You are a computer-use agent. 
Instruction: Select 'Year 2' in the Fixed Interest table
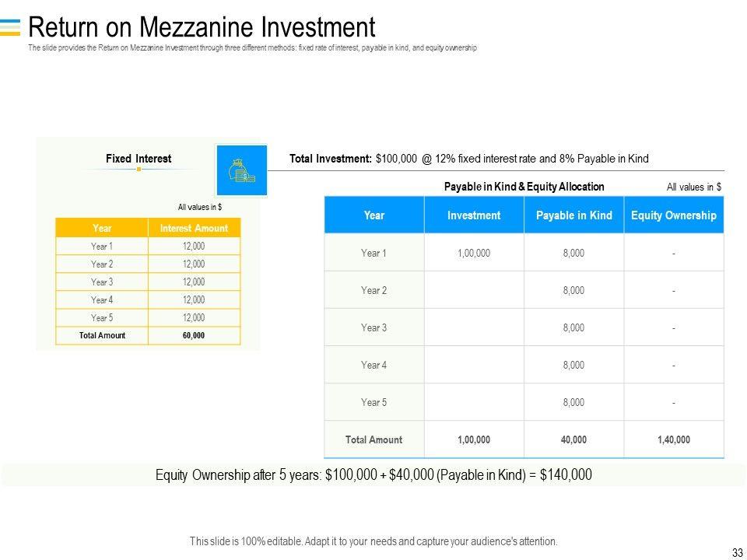pyautogui.click(x=102, y=264)
